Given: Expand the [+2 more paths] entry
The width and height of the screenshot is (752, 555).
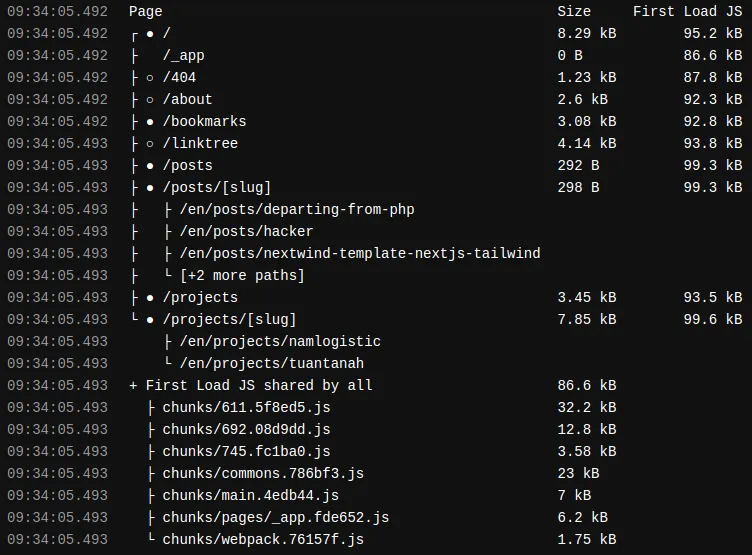Looking at the screenshot, I should tap(242, 275).
